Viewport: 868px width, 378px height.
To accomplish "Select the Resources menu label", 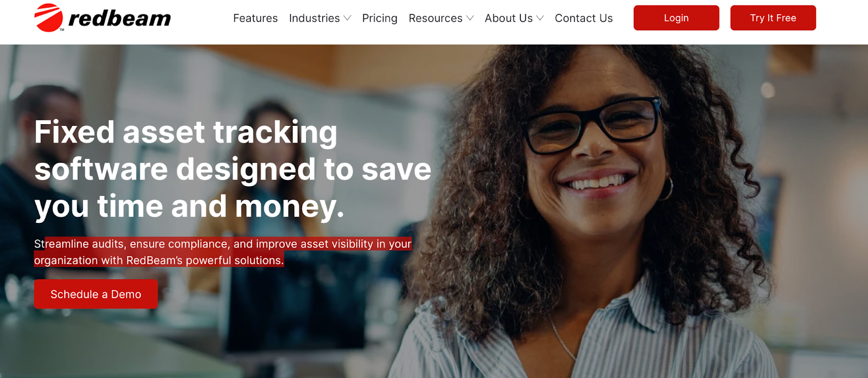I will pos(436,18).
